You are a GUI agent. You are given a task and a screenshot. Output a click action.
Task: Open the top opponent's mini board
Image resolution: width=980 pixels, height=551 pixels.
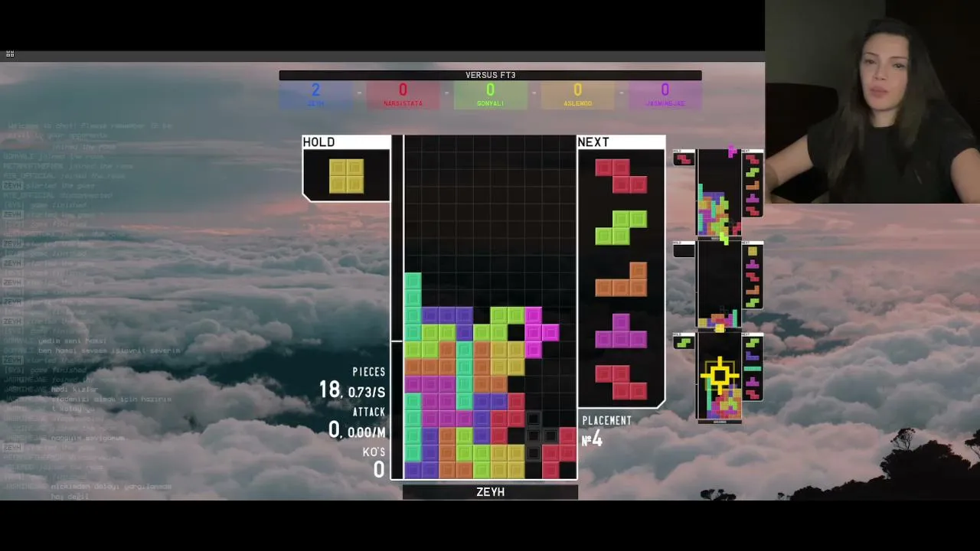click(x=719, y=193)
